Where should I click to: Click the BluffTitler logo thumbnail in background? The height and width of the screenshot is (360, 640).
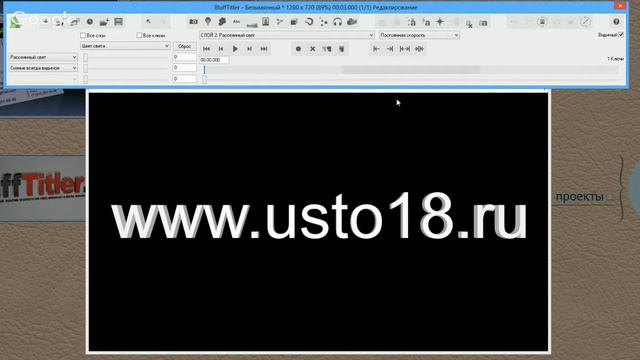coord(42,188)
